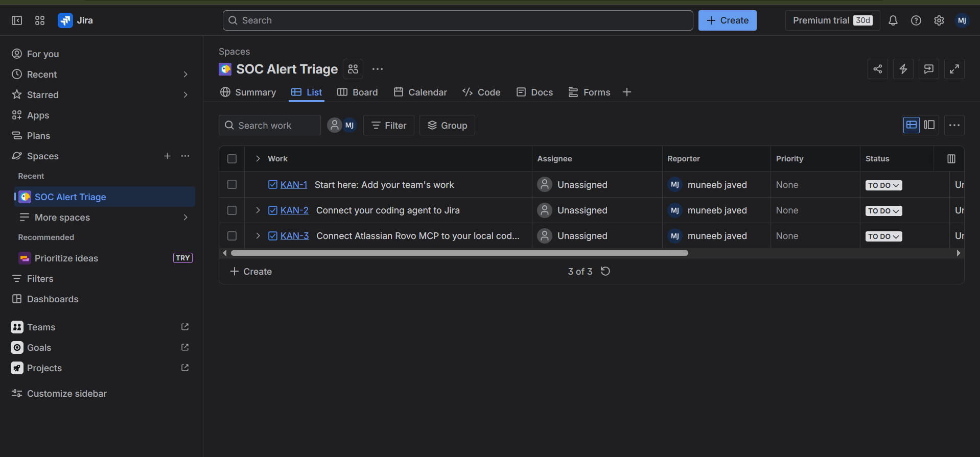Screen dimensions: 980x457
Task: Switch to the Board tab
Action: [x=358, y=92]
